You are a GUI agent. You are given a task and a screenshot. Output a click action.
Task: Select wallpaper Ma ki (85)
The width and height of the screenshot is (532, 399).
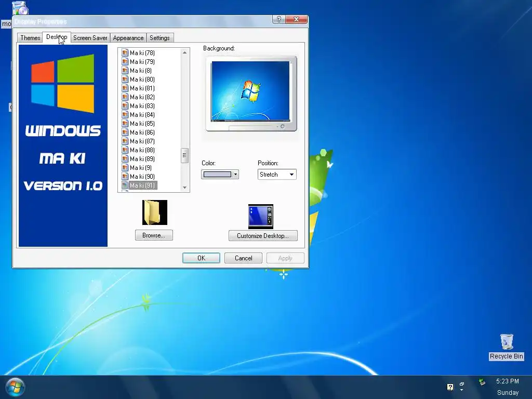click(x=142, y=124)
